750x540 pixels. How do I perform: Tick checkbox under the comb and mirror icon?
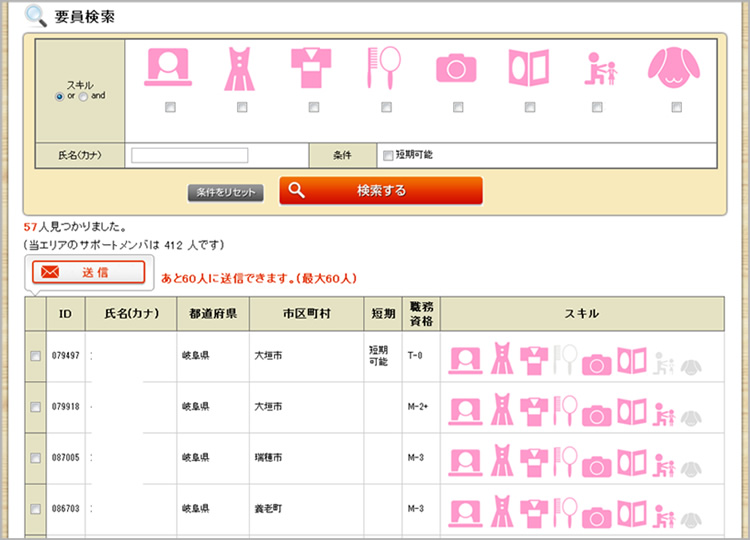click(386, 107)
